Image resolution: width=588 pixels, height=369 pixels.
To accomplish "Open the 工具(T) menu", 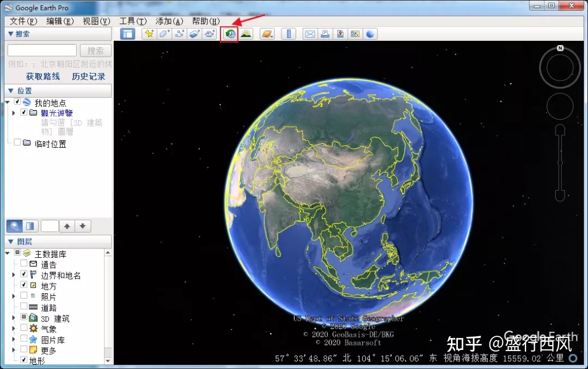I will [x=133, y=21].
